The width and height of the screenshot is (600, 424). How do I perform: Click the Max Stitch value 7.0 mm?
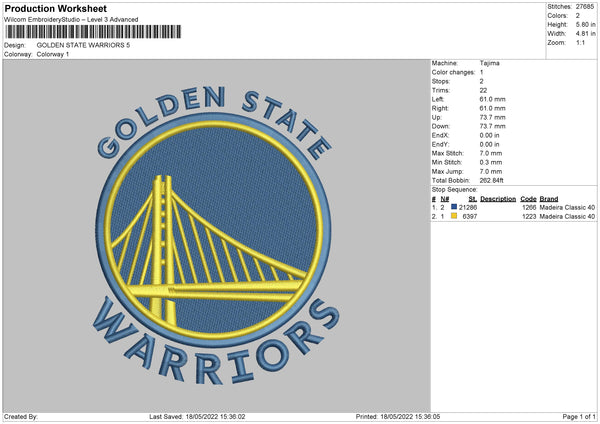(491, 153)
